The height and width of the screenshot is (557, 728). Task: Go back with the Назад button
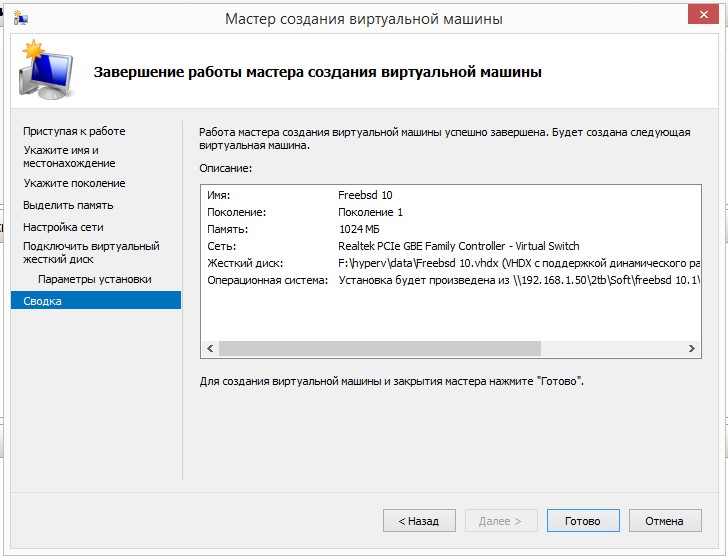coord(419,521)
